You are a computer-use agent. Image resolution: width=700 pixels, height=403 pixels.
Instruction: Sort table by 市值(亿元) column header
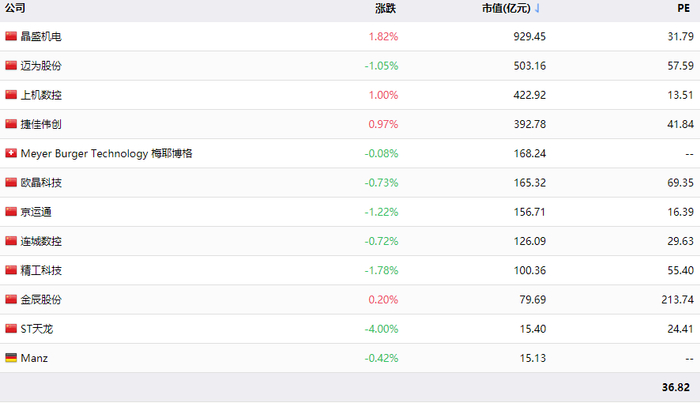point(506,8)
